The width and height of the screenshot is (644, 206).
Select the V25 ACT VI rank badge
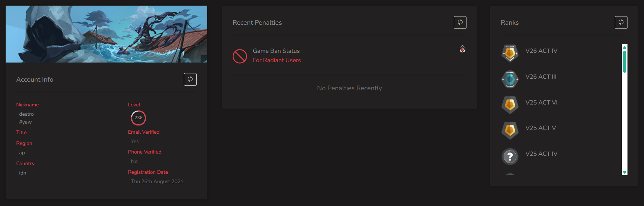(510, 105)
